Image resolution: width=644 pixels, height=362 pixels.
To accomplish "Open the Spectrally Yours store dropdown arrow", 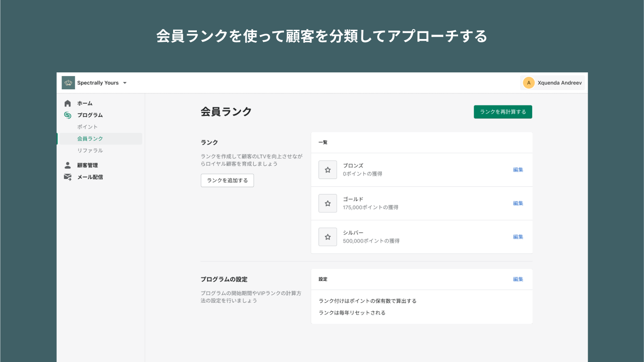I will click(125, 83).
